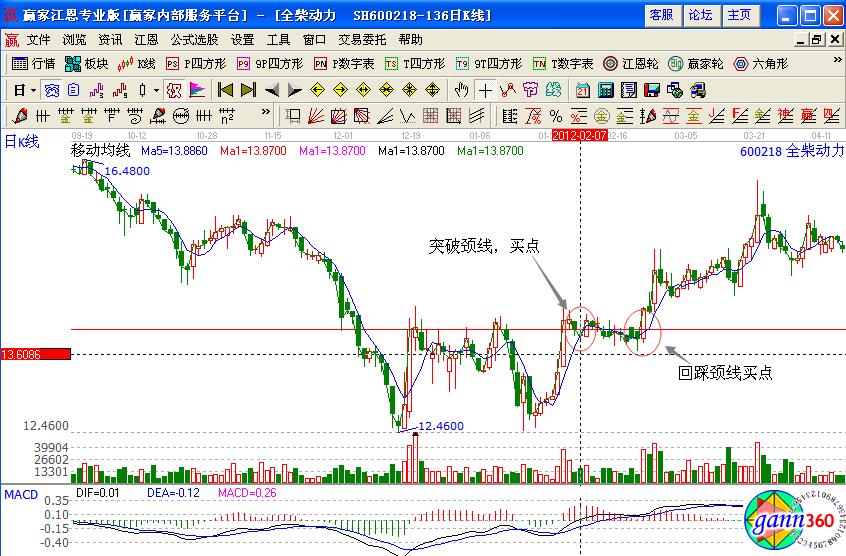The width and height of the screenshot is (846, 556).
Task: Click the 客服 customer service button
Action: click(x=661, y=15)
